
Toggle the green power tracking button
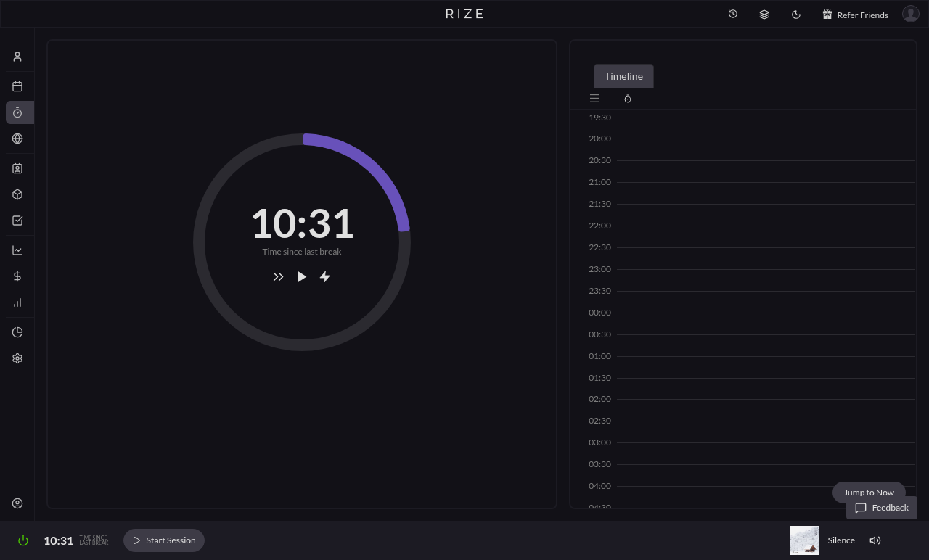(23, 540)
